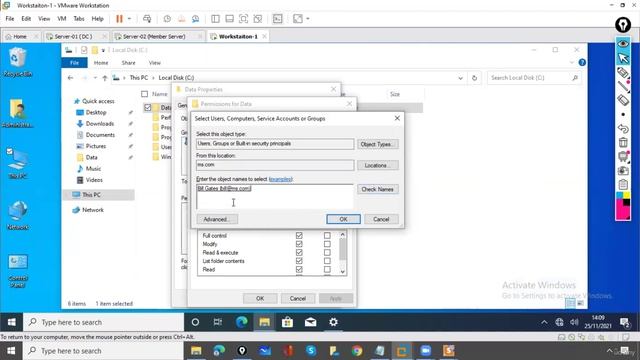Open the clipboard icon in annotation bar

[623, 184]
